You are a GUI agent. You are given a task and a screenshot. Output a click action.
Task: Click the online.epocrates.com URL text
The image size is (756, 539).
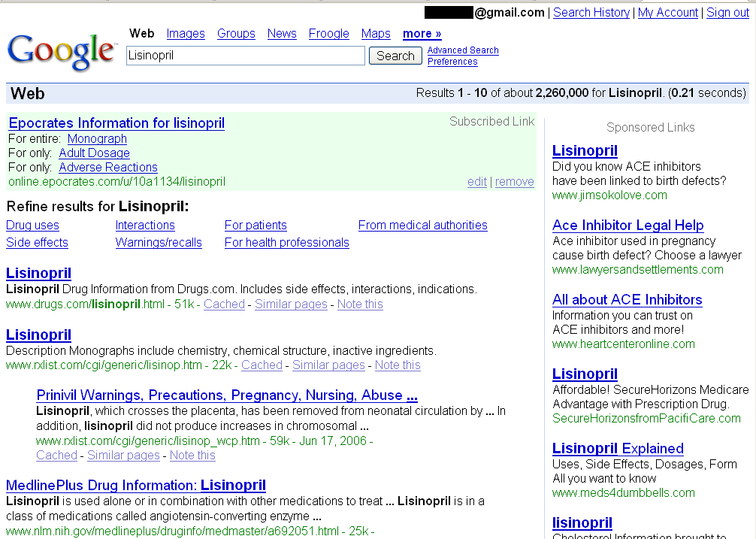pos(116,182)
